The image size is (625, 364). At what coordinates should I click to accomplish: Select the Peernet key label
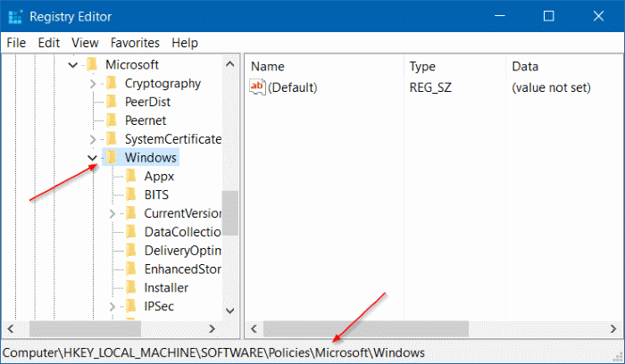coord(146,120)
